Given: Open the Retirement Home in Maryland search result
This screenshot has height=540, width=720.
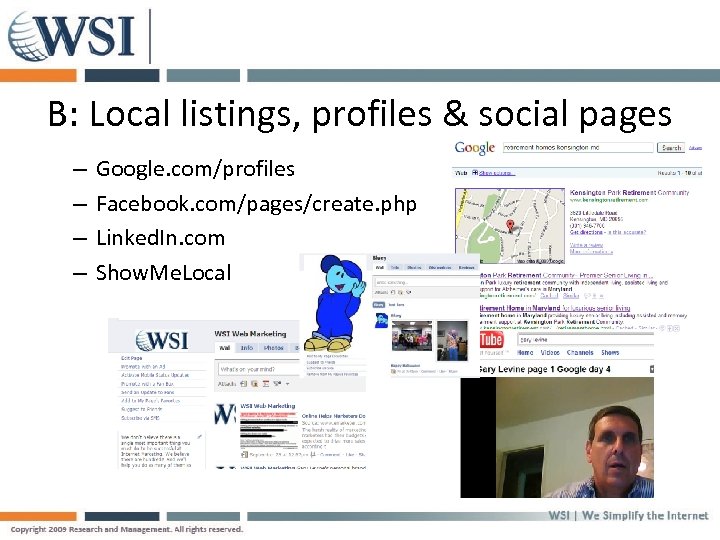Looking at the screenshot, I should pyautogui.click(x=554, y=308).
